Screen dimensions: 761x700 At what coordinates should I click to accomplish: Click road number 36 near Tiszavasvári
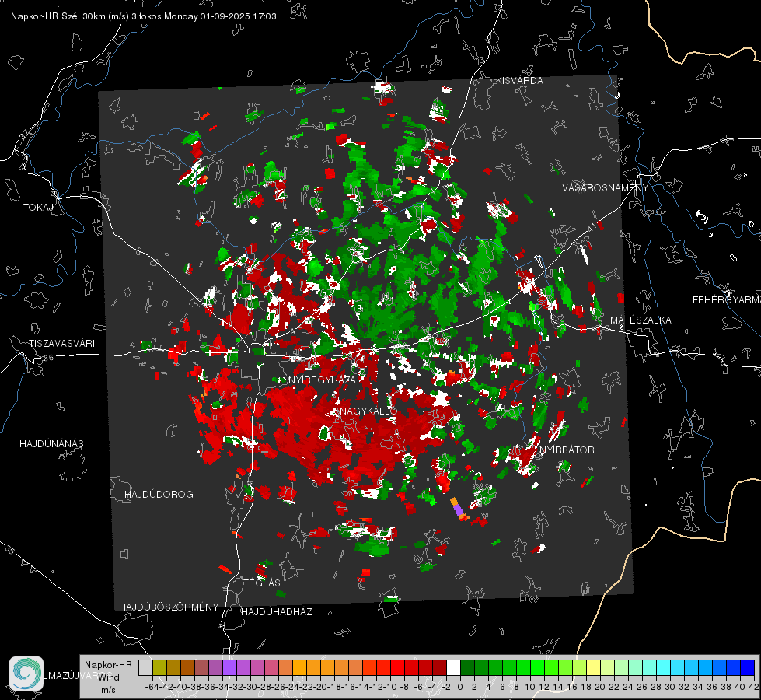coord(48,358)
